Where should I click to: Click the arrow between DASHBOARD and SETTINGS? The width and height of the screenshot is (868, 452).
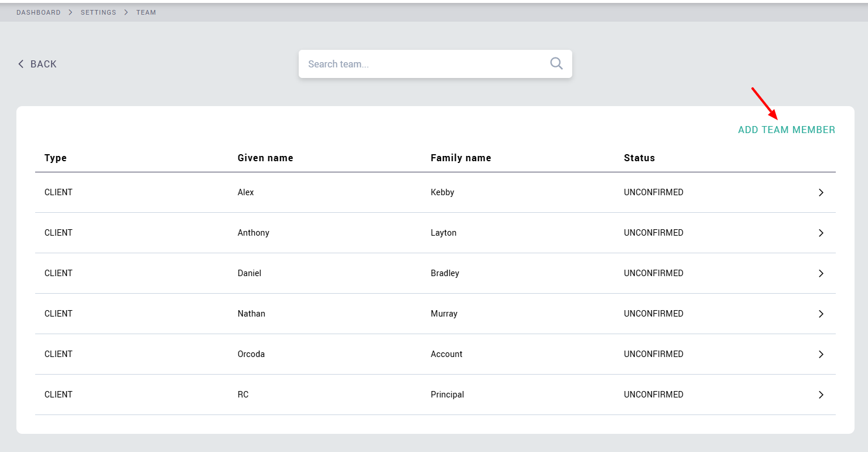(x=70, y=12)
